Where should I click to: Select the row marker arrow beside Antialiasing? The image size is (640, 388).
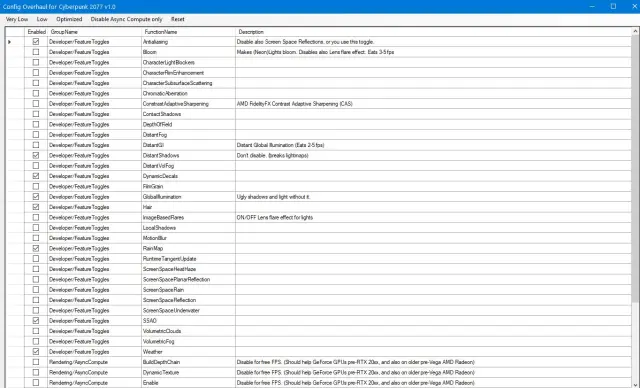click(9, 42)
